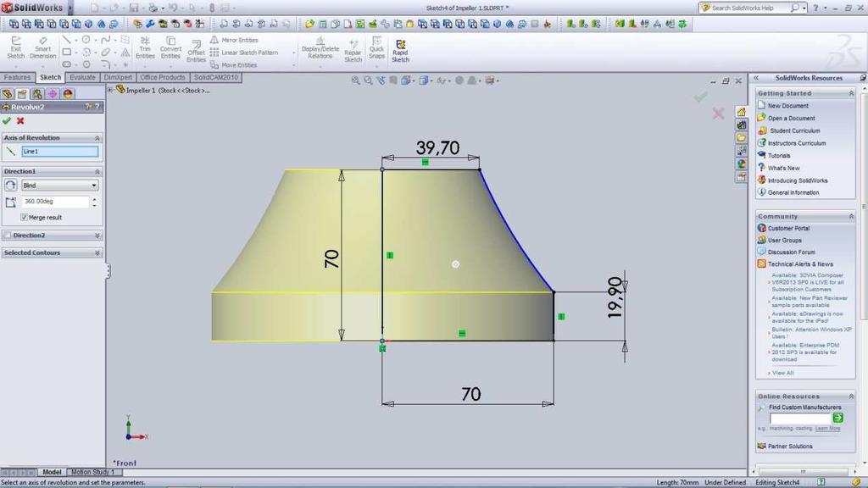The image size is (868, 488).
Task: Open Display/Delete Relations
Action: 320,48
